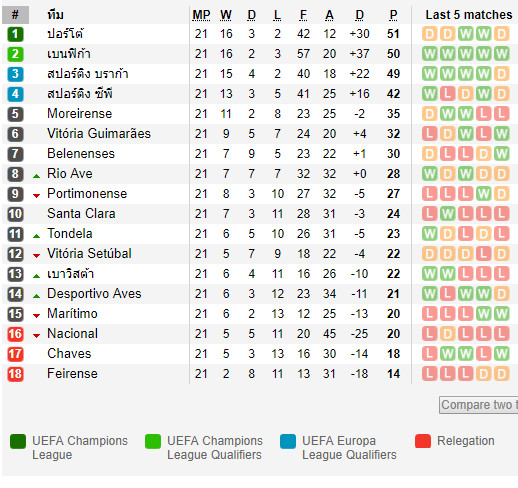Click the red rank 18 badge
This screenshot has height=488, width=518.
[x=15, y=374]
